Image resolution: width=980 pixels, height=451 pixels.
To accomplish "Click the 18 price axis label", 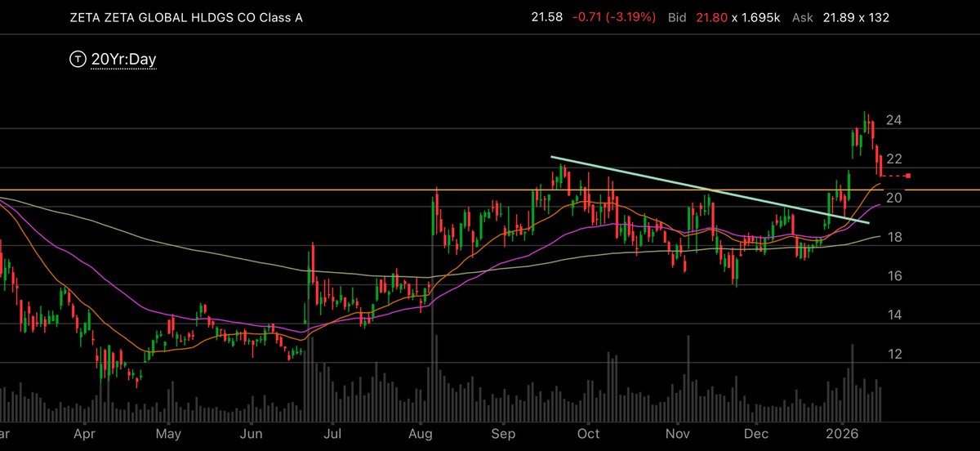I will coord(893,237).
